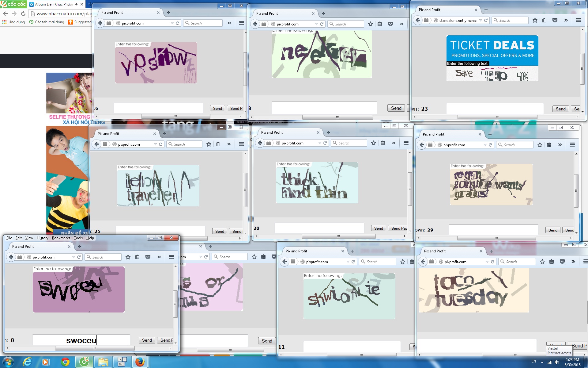Click bookmark star in taco tuesday window
The width and height of the screenshot is (588, 368).
coord(542,262)
